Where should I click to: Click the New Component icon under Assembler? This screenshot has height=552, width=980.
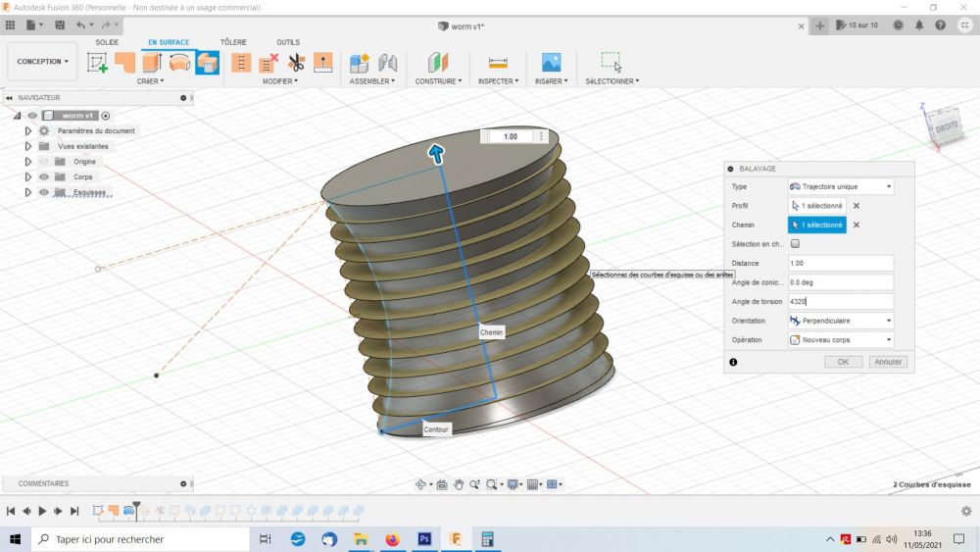click(x=359, y=63)
